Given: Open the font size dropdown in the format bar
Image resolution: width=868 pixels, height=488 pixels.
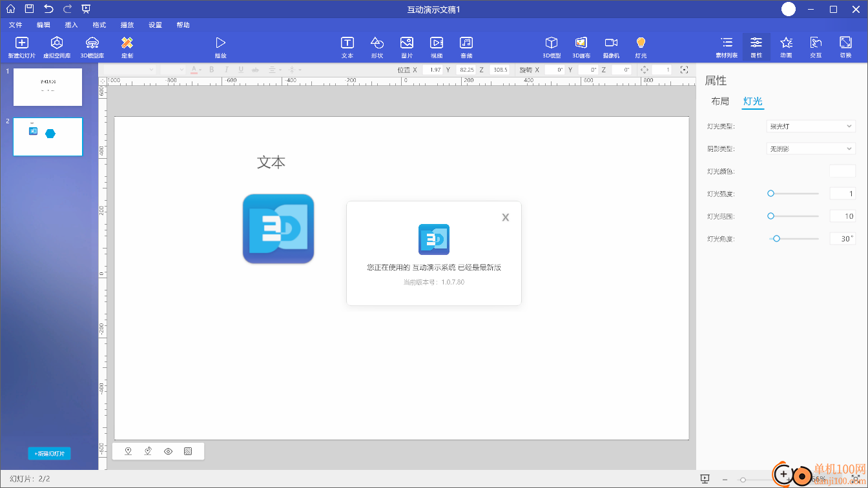Looking at the screenshot, I should 172,69.
